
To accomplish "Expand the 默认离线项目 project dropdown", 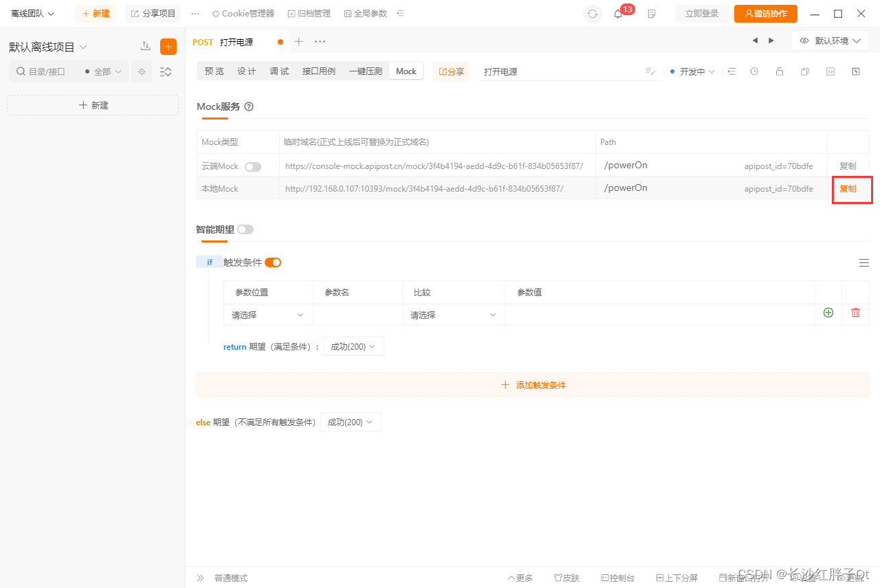I will pos(48,47).
